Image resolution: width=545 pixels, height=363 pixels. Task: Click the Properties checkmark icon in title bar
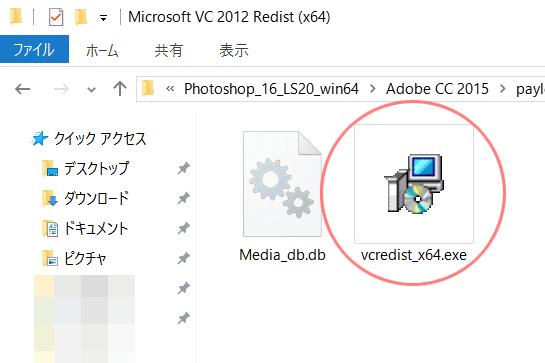point(56,17)
